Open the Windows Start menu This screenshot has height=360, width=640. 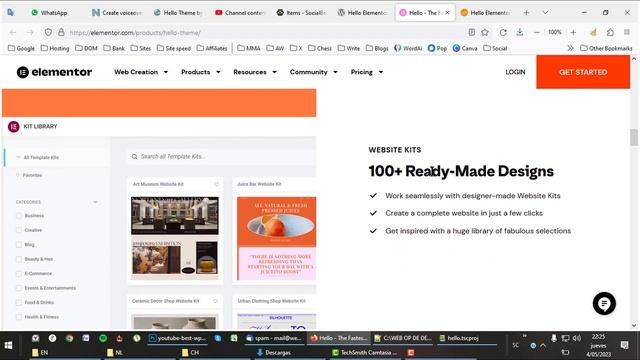tap(8, 345)
